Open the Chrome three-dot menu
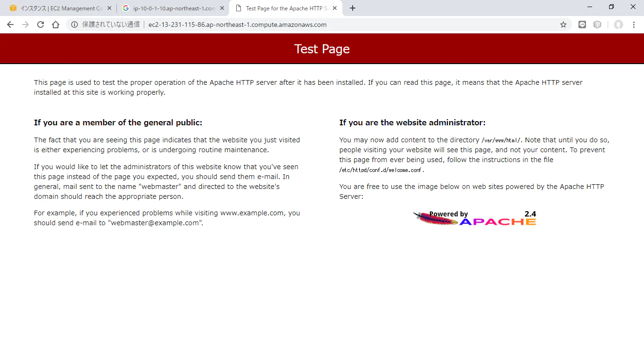Screen dimensions: 644x343 [x=634, y=24]
